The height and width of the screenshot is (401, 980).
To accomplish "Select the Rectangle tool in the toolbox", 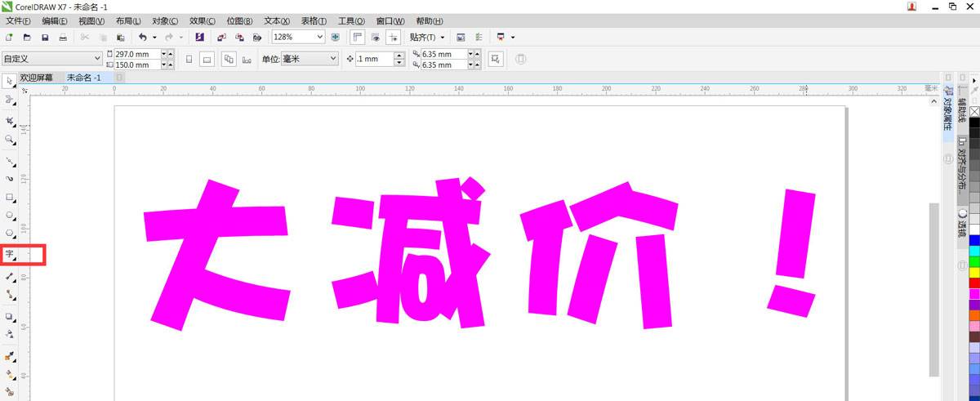I will [10, 198].
